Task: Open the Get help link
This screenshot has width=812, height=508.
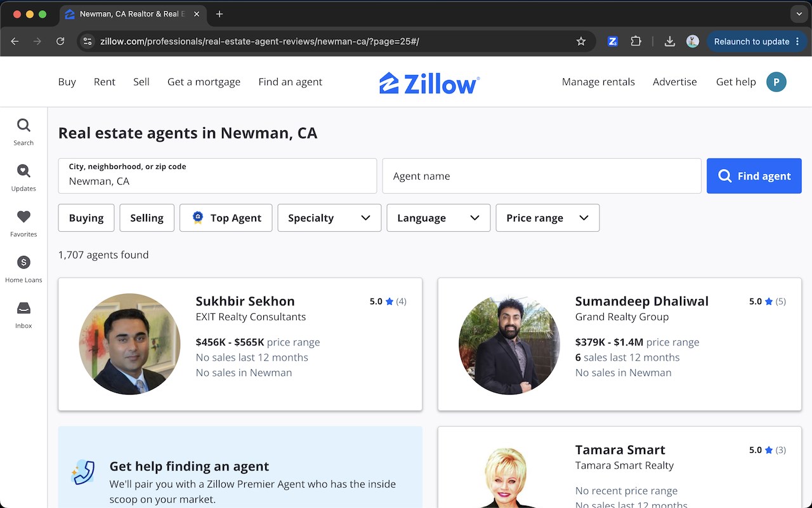Action: pyautogui.click(x=736, y=82)
